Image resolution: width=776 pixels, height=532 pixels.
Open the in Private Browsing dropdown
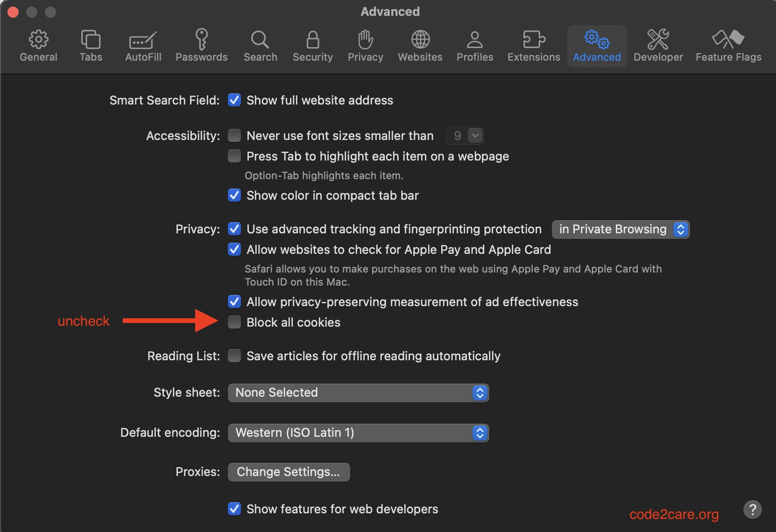[x=621, y=229]
